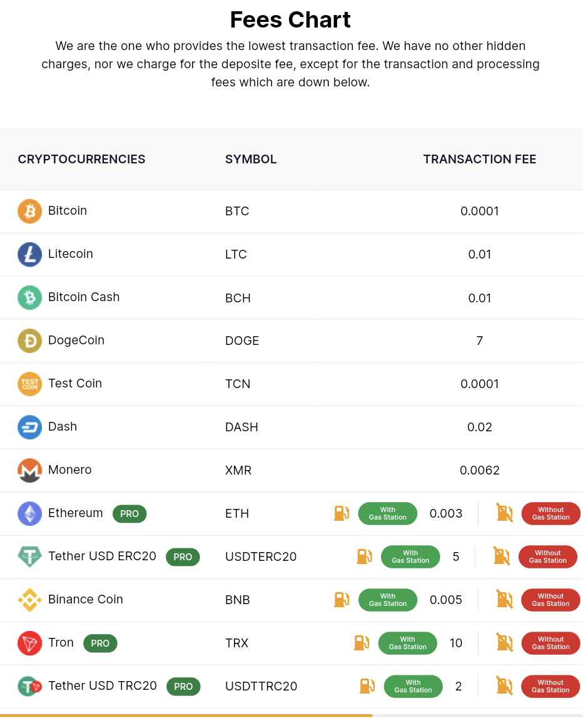Click the Dash coin logo icon
Screen dimensions: 588x718
coord(29,427)
